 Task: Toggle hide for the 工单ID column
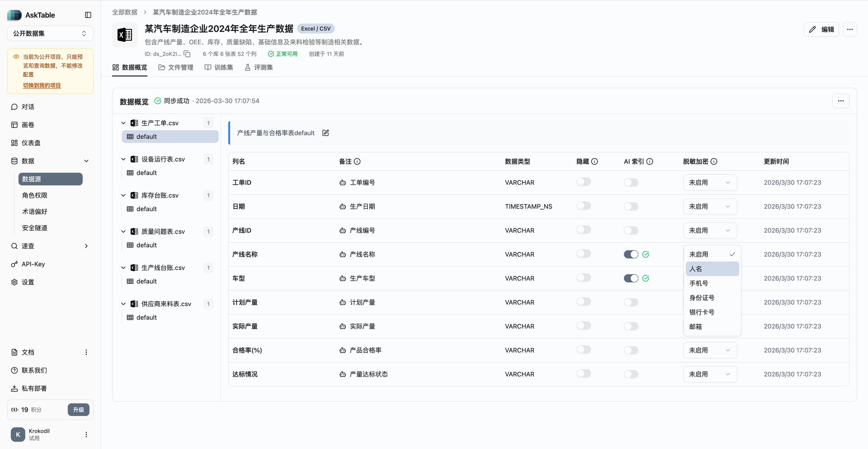583,182
